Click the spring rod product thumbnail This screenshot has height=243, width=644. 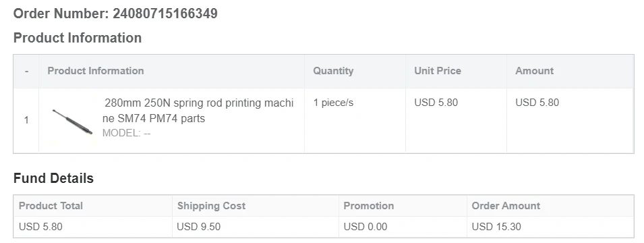(72, 121)
